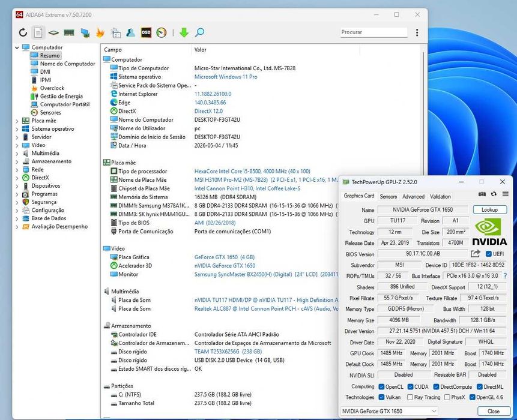517x420 pixels.
Task: Switch to the Sensors tab
Action: point(388,196)
